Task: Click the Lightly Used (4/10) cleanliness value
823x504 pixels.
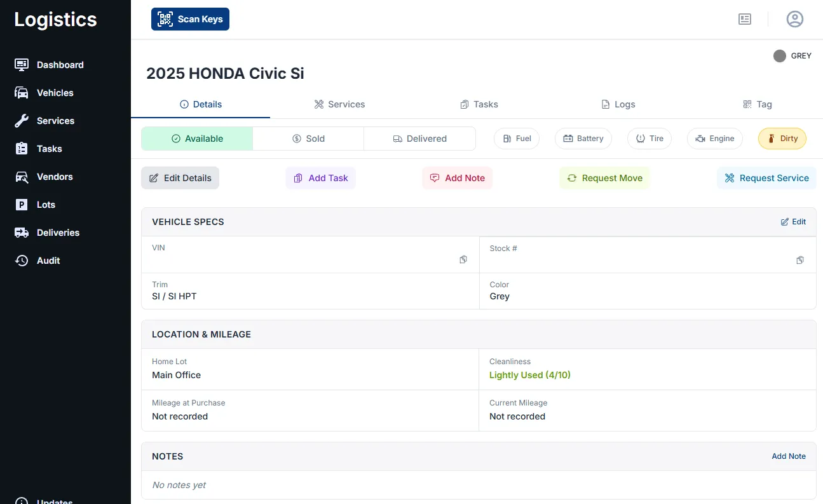Action: [x=530, y=375]
